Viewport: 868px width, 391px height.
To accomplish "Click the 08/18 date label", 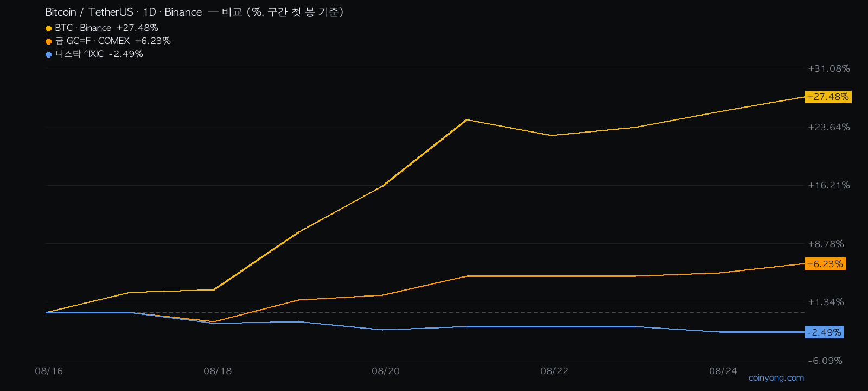I will (x=218, y=371).
